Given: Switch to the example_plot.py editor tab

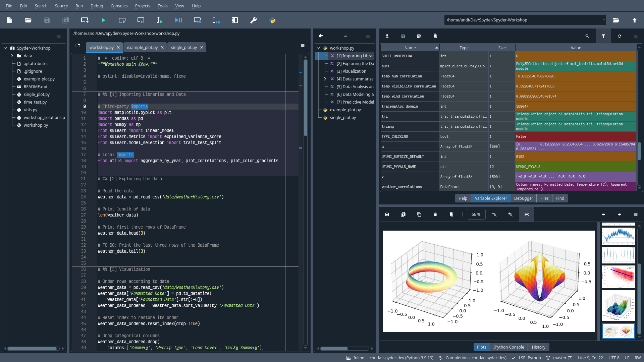Looking at the screenshot, I should [x=142, y=48].
